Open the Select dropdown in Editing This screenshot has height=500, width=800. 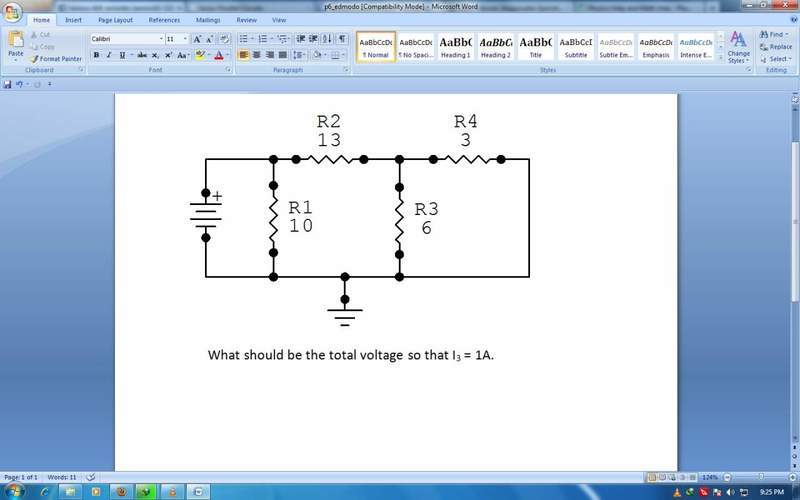pyautogui.click(x=776, y=59)
